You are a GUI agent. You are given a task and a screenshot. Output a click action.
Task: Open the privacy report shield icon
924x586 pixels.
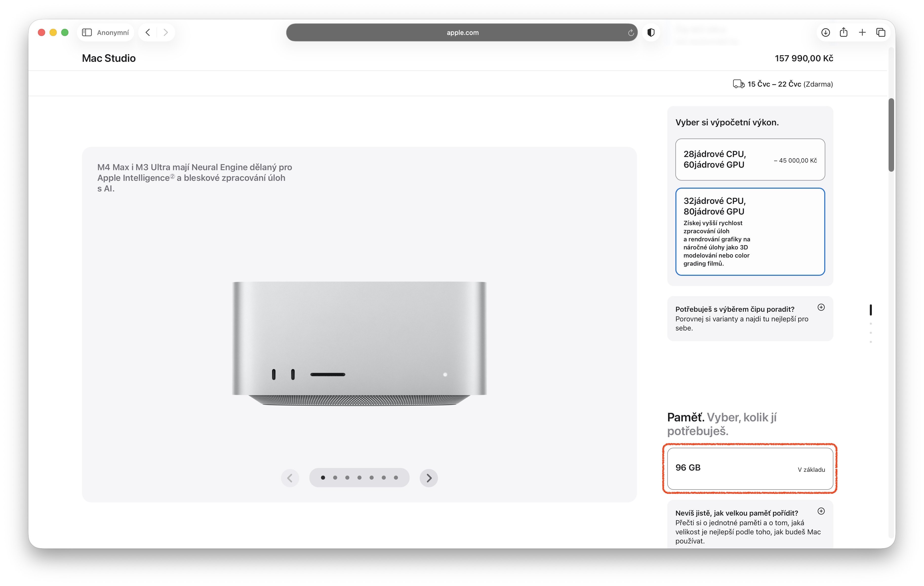point(651,33)
